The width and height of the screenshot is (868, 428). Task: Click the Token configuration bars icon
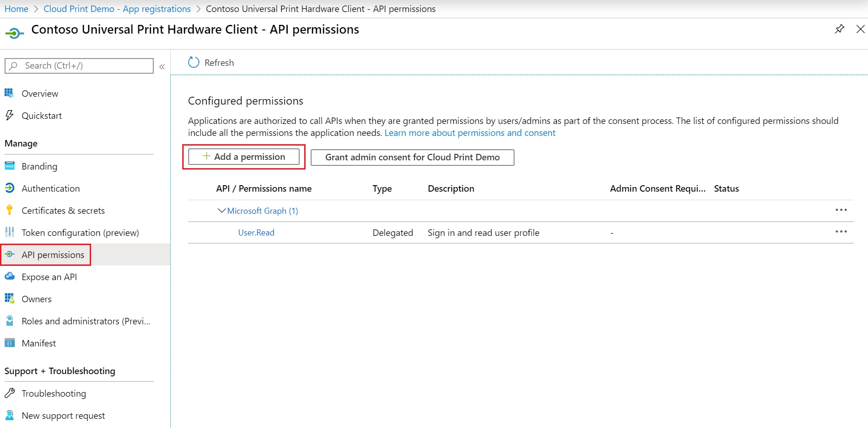(x=10, y=232)
